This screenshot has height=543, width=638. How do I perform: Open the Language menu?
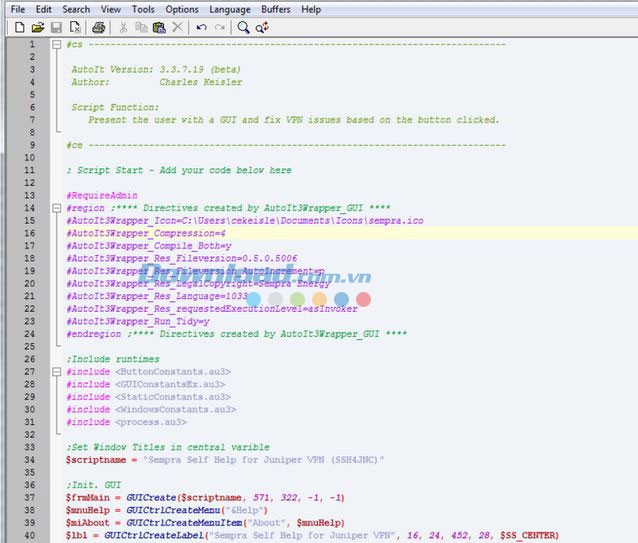tap(230, 9)
